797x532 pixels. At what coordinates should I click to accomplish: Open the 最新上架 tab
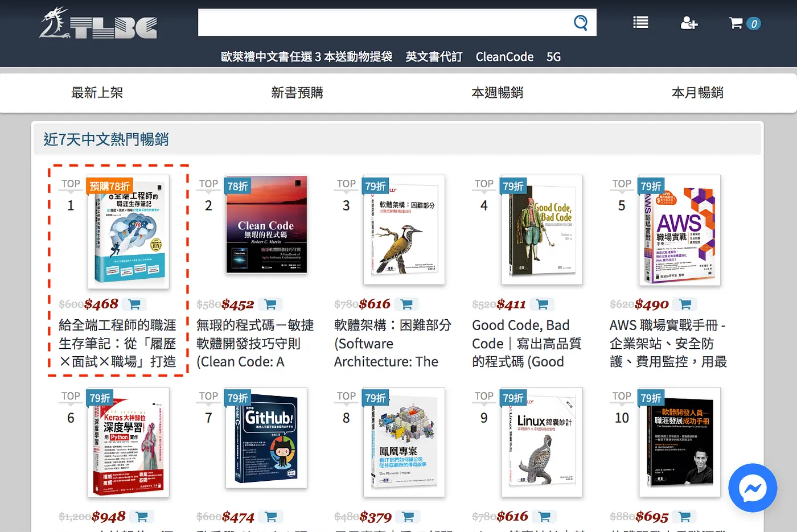97,93
